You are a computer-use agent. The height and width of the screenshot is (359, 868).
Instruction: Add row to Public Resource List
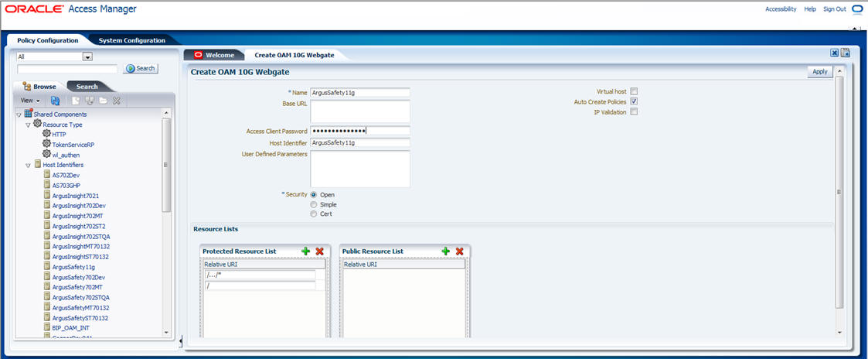click(x=446, y=251)
